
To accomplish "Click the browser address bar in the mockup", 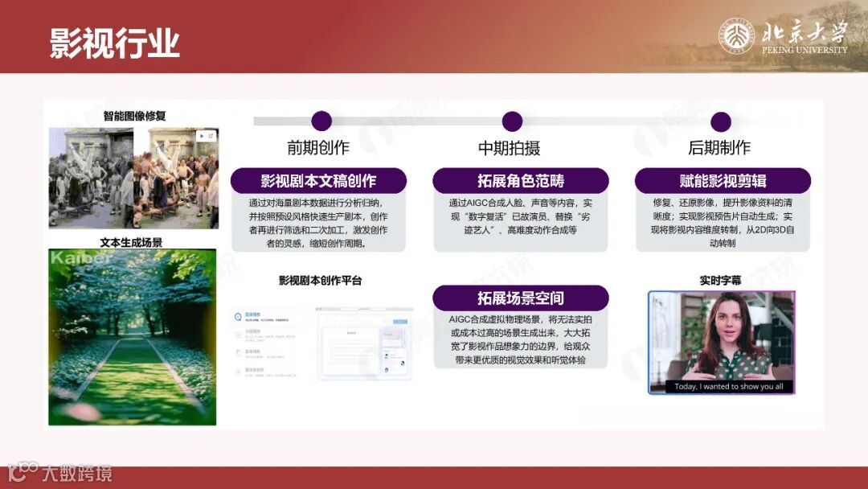I will pos(362,309).
